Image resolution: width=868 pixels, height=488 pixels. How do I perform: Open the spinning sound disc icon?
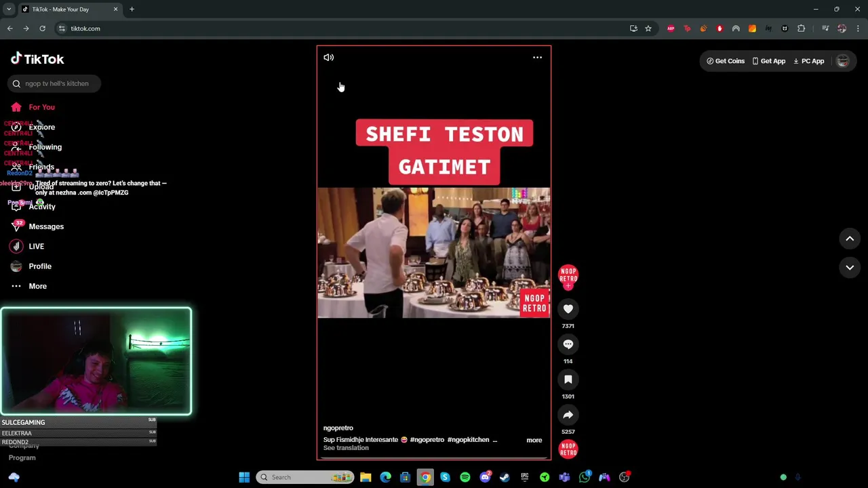click(568, 449)
